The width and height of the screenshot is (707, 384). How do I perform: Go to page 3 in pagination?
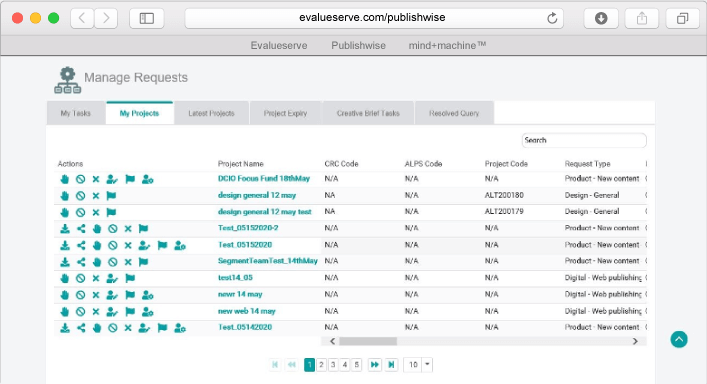coord(333,364)
